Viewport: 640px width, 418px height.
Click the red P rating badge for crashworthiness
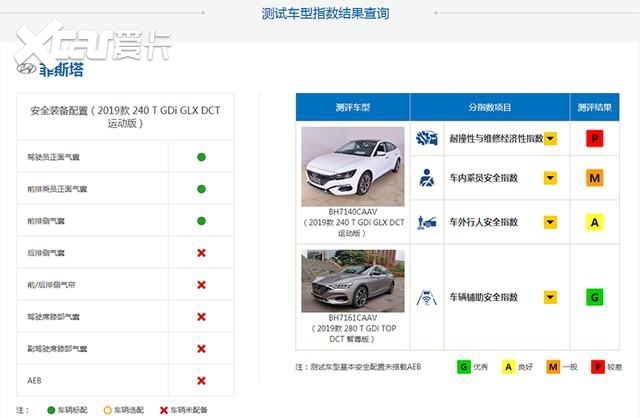tap(595, 138)
